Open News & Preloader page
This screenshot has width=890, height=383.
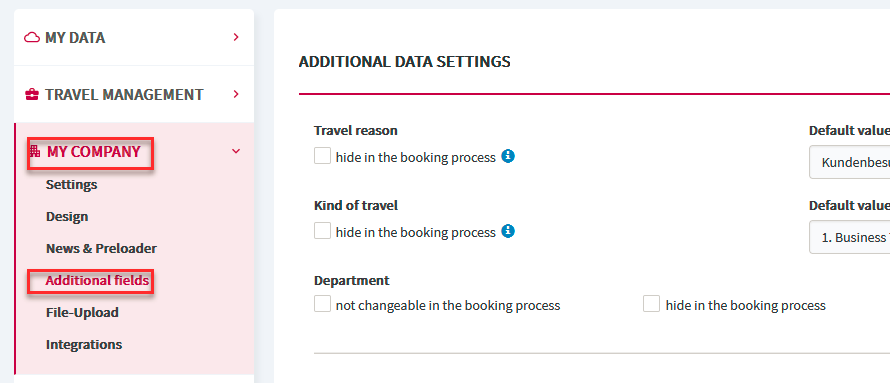click(102, 249)
